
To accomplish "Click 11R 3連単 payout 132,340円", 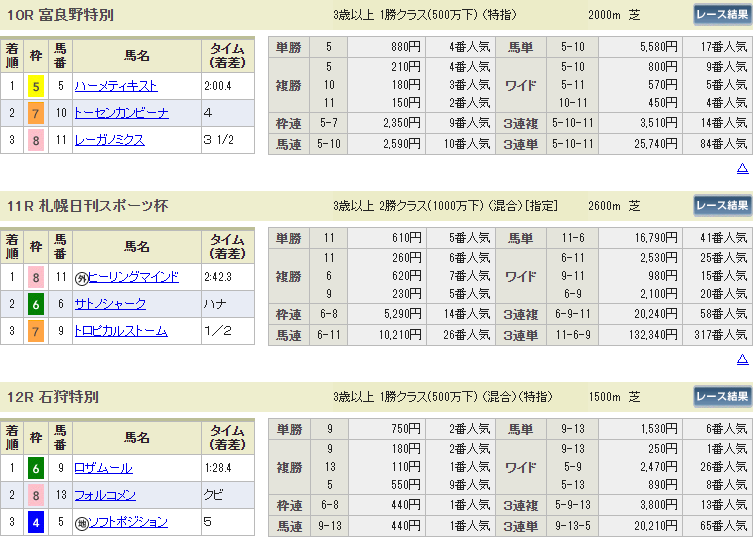I will click(653, 335).
